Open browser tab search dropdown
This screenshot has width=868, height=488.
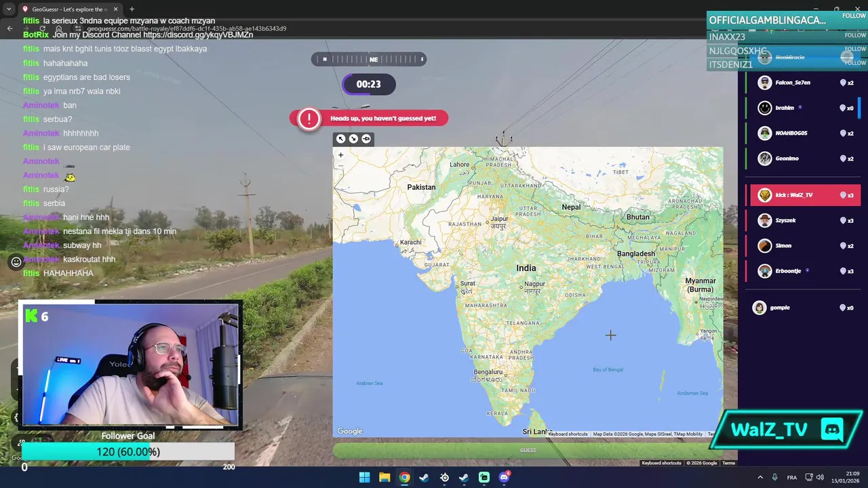coord(9,9)
